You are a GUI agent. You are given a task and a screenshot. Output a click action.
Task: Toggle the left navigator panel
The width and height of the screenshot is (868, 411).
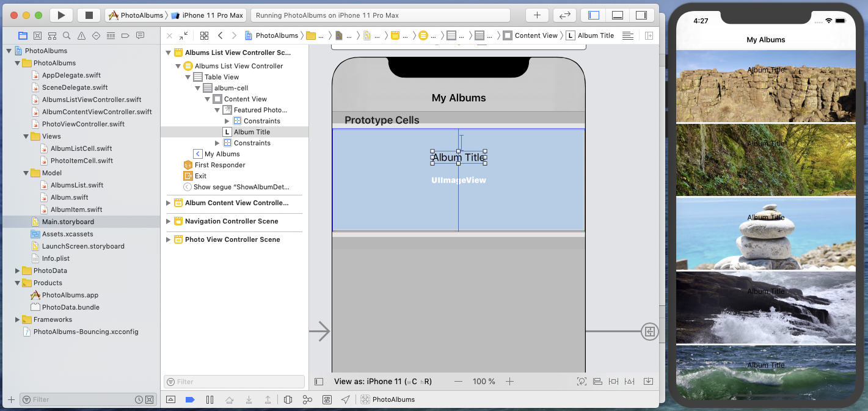click(x=593, y=15)
